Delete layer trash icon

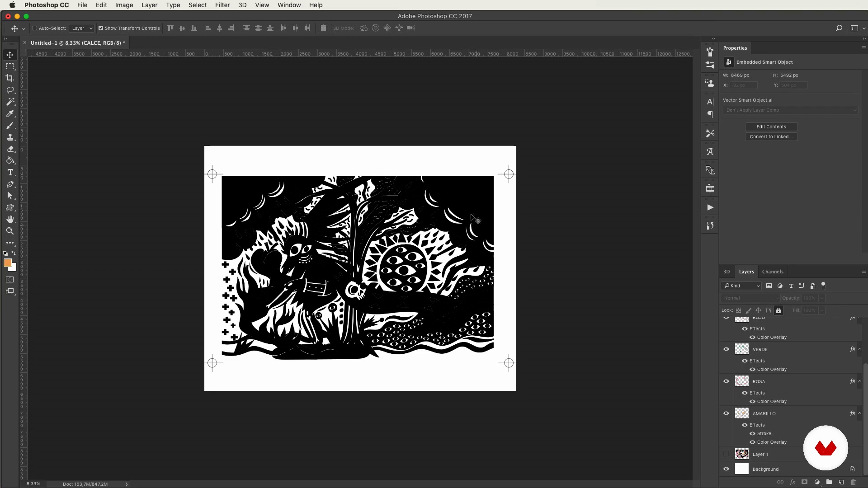click(854, 482)
